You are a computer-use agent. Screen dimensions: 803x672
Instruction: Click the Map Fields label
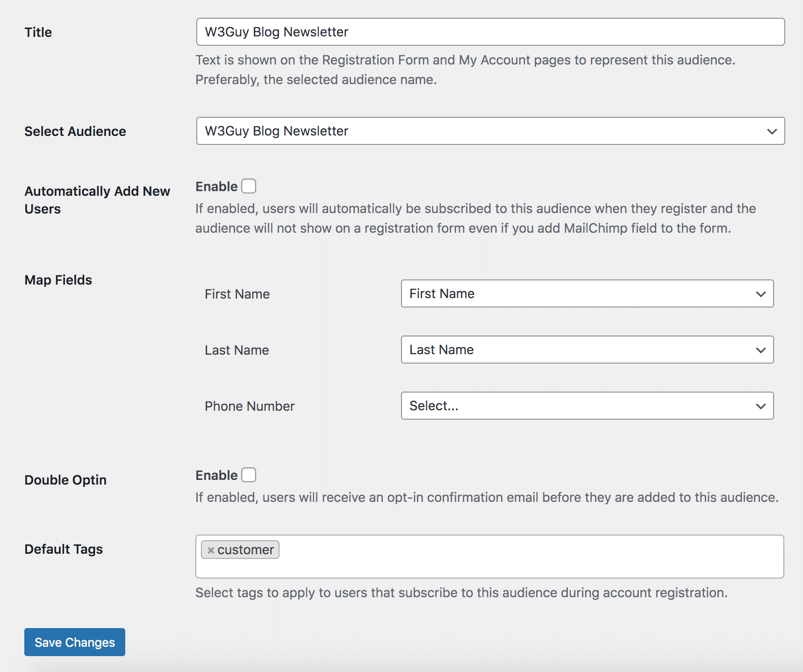point(58,280)
